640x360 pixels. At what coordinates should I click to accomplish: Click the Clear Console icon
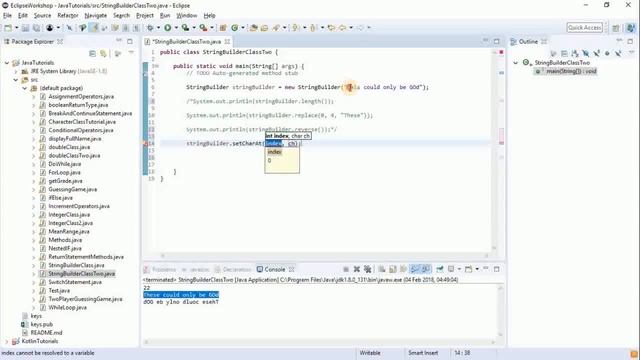click(x=382, y=269)
